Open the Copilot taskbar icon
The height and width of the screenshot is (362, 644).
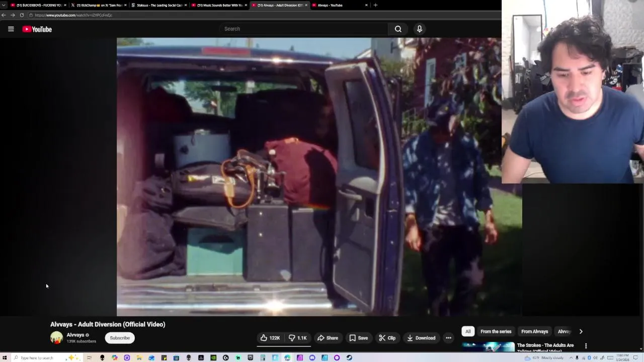[x=115, y=357]
